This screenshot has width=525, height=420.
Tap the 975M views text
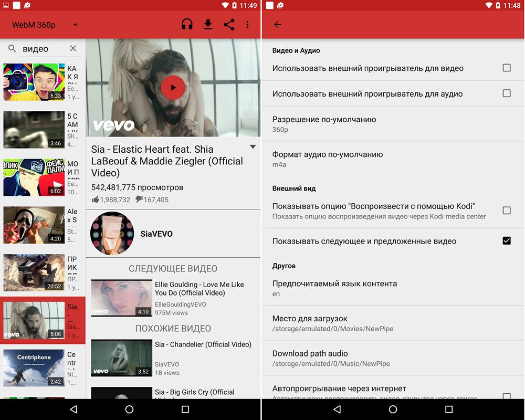click(171, 313)
